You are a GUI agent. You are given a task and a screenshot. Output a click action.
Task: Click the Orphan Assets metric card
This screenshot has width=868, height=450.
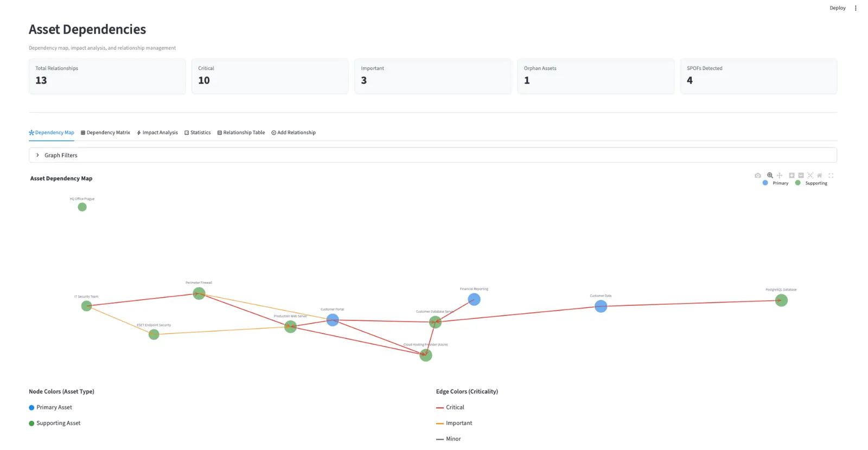coord(596,76)
